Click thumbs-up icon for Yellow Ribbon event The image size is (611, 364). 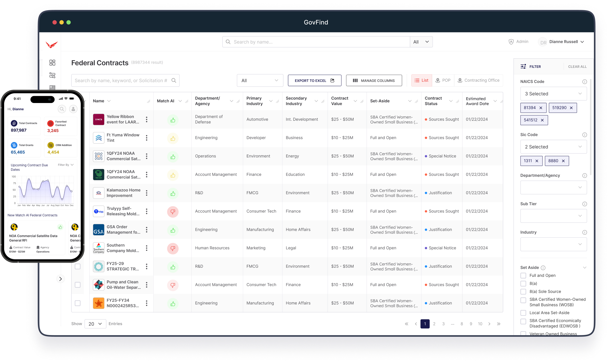coord(173,120)
